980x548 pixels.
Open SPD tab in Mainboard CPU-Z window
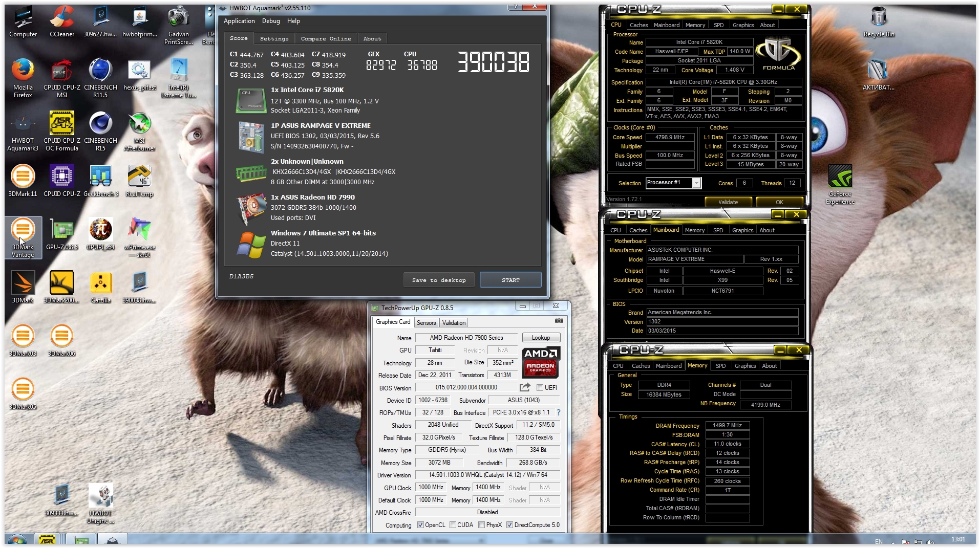tap(718, 230)
